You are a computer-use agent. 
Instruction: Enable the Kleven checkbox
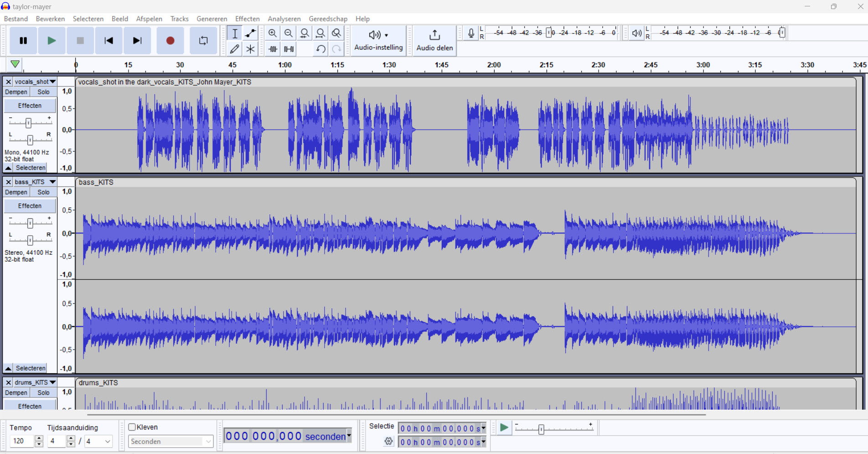click(x=132, y=427)
